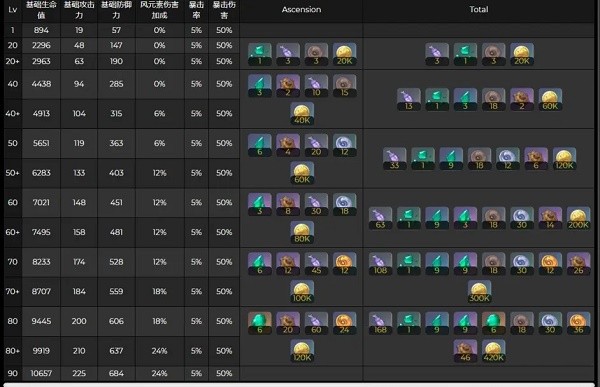Click the 100K Mora coin icon
The image size is (600, 387).
click(302, 292)
